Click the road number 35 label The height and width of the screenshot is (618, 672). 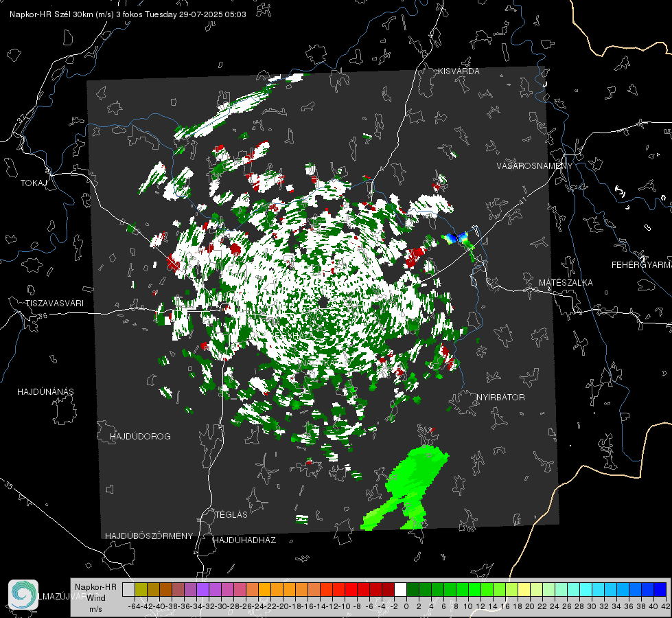pos(9,486)
